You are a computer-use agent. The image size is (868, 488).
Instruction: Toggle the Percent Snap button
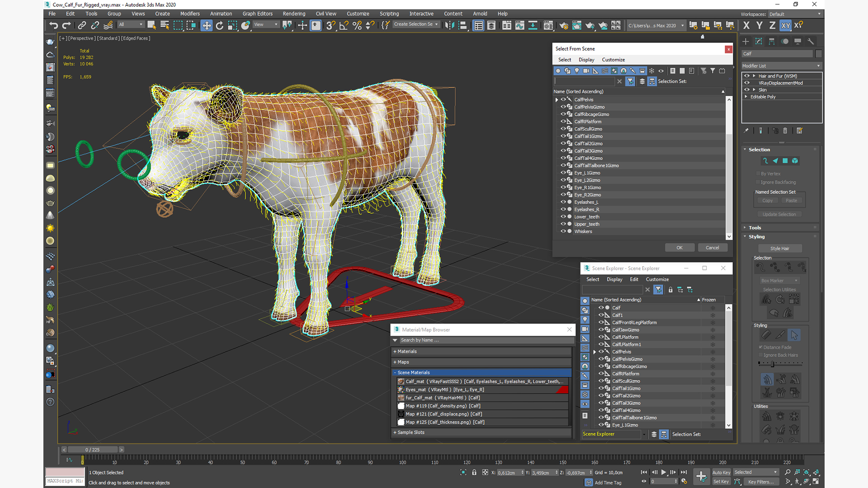click(x=357, y=26)
